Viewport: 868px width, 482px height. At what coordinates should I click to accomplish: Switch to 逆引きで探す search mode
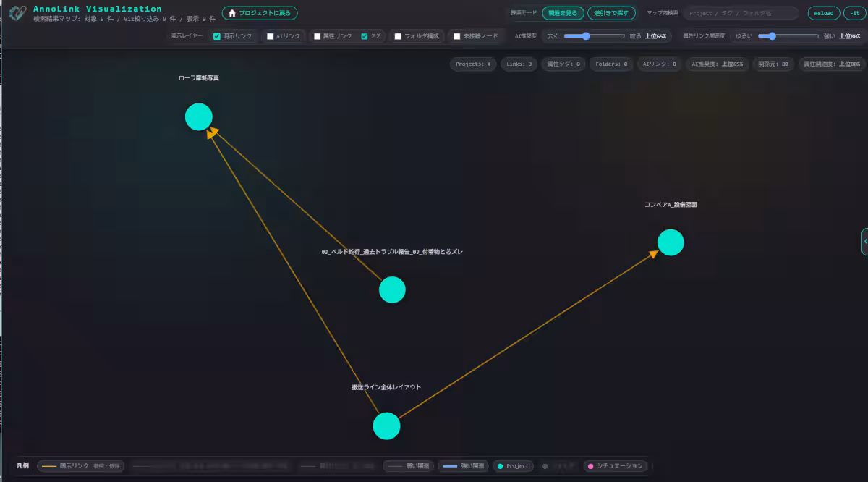point(612,13)
